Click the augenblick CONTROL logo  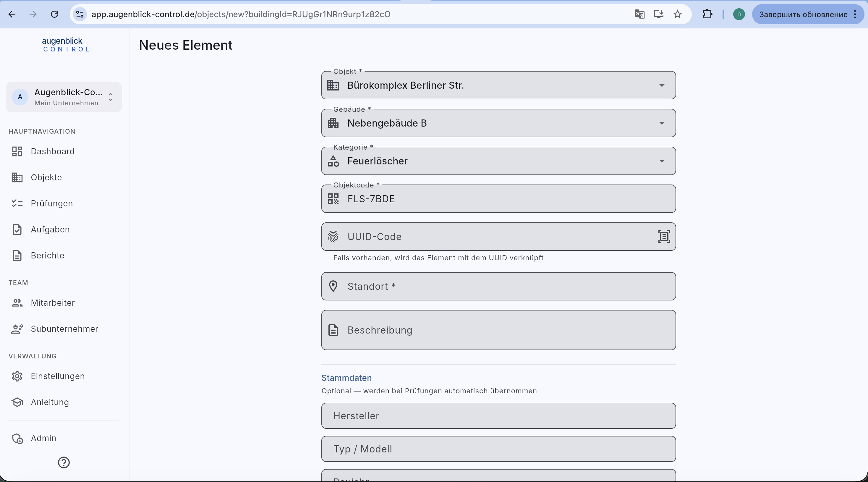[66, 44]
